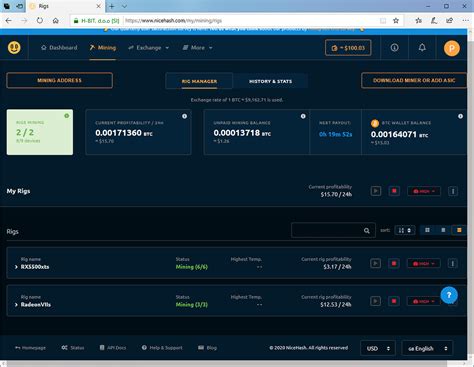Expand the RX5500xts rig row
Screen dimensions: 474x367
pyautogui.click(x=16, y=267)
